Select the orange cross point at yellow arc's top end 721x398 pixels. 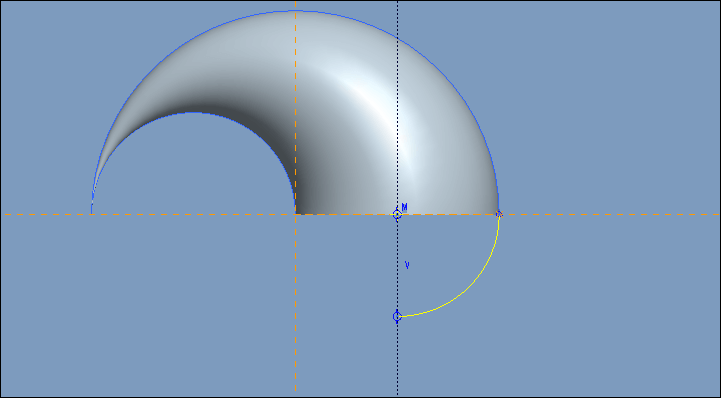click(x=499, y=214)
